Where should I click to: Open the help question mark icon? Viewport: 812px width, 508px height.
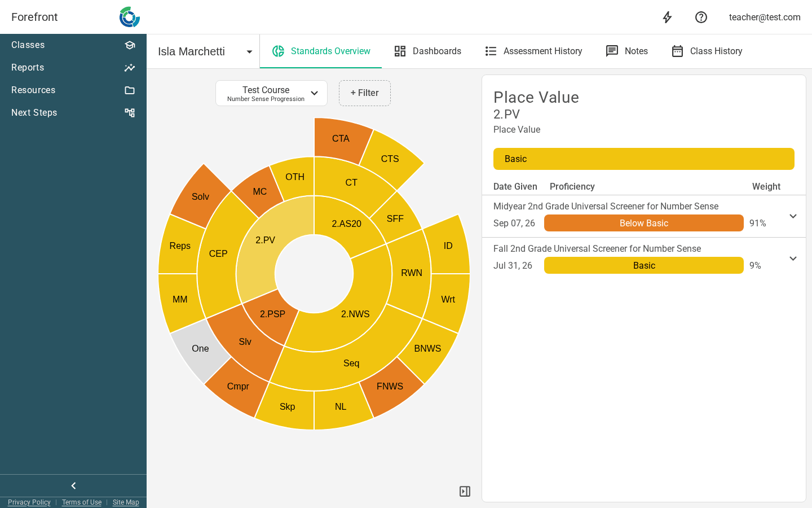click(701, 17)
